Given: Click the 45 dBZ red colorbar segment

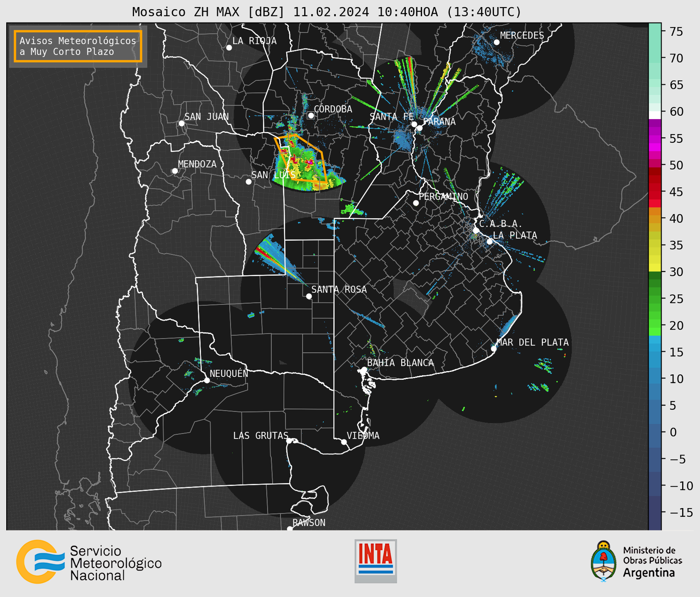Looking at the screenshot, I should (655, 192).
